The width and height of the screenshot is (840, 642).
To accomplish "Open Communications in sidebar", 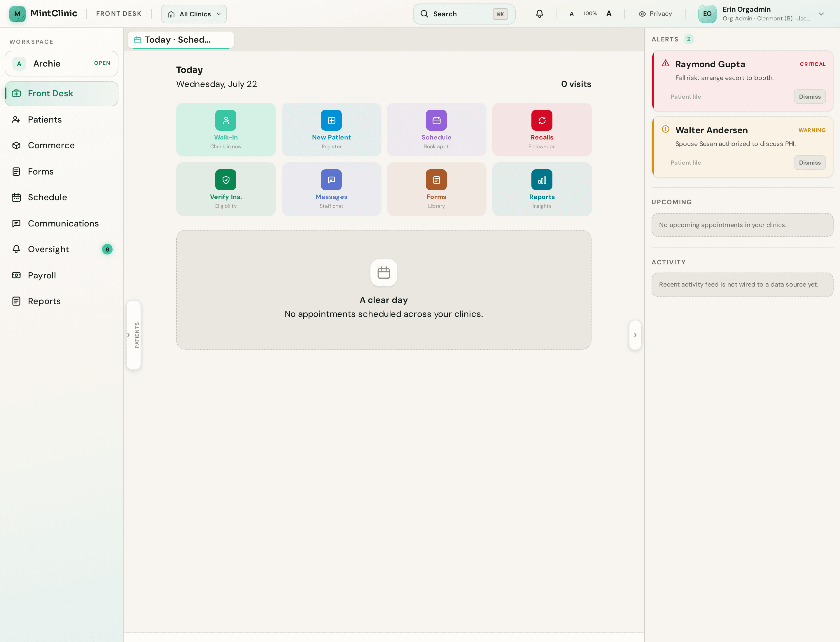I will pyautogui.click(x=62, y=224).
